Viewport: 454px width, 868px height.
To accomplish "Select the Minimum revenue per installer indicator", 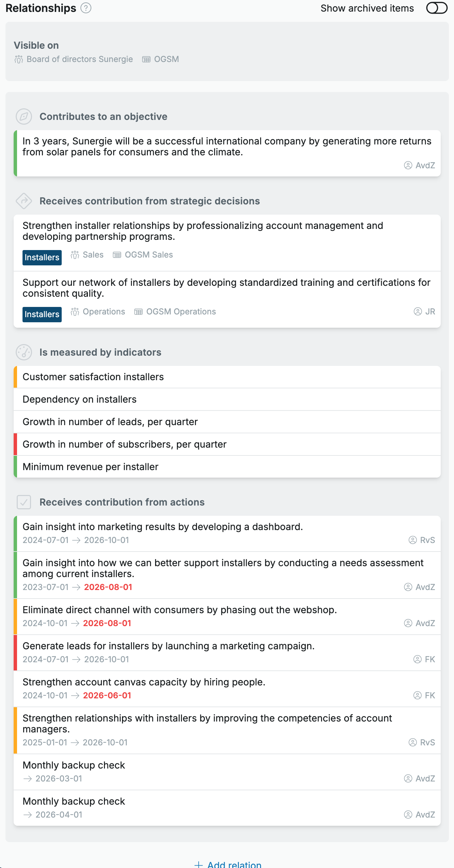I will 227,467.
